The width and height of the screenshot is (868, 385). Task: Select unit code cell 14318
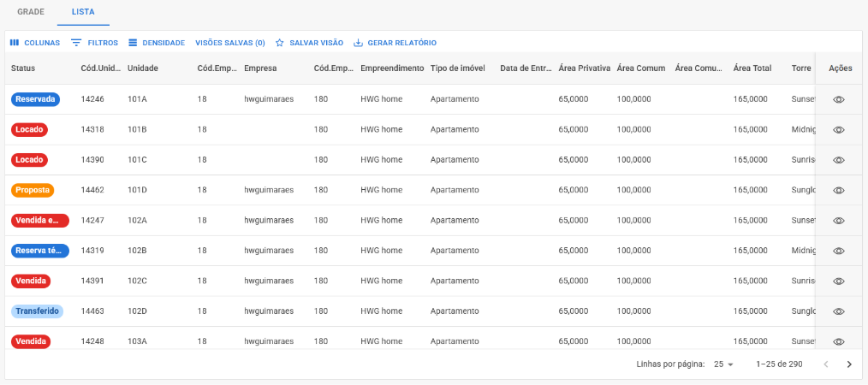pyautogui.click(x=92, y=129)
